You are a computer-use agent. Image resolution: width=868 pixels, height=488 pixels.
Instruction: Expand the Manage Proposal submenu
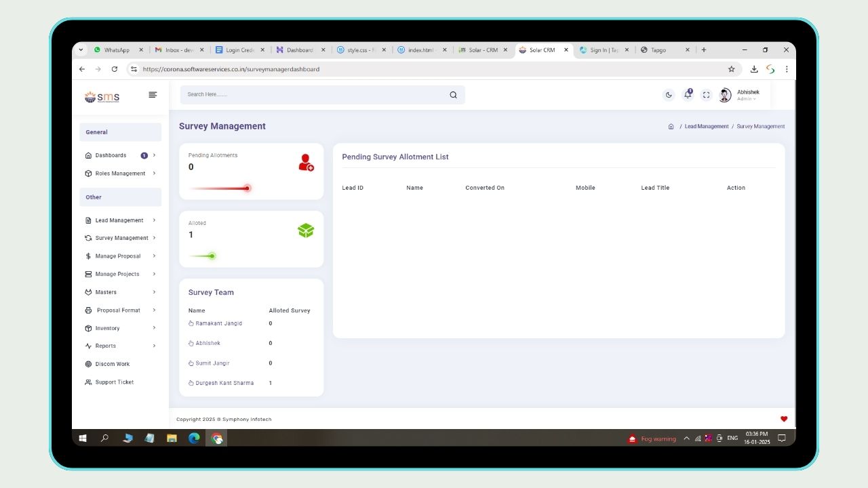click(118, 256)
